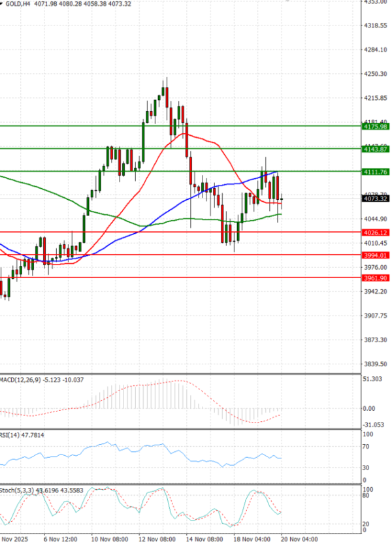392x544 pixels.
Task: Click the 6 Nov 12:00 time axis label
Action: 61,539
